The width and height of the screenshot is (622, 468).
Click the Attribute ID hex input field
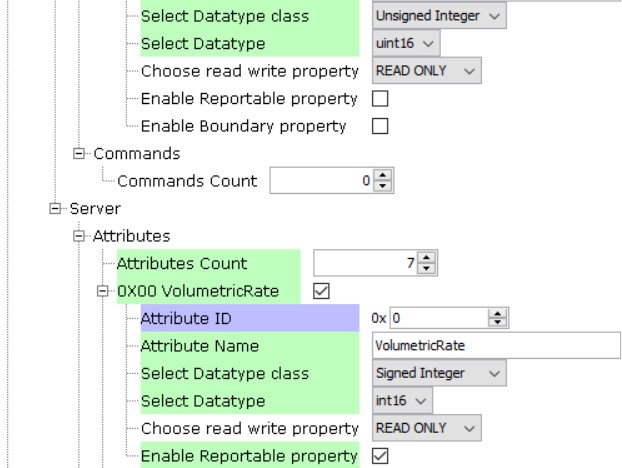[x=441, y=319]
